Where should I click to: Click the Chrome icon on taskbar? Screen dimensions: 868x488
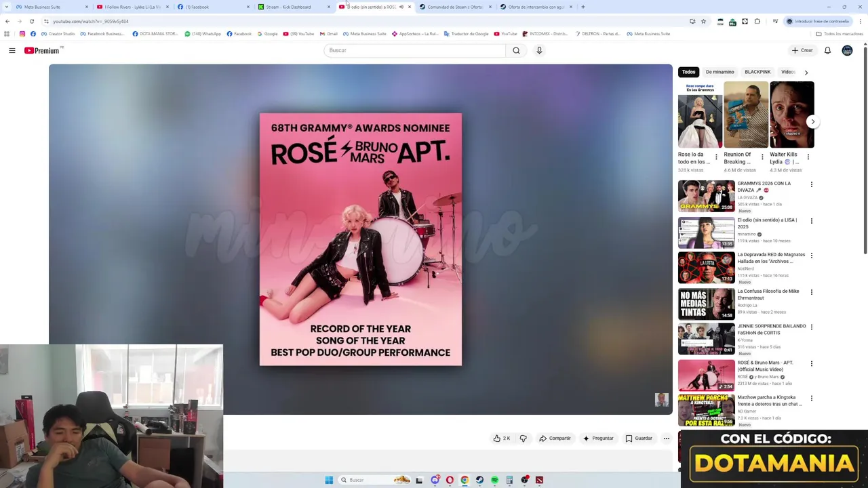tap(465, 480)
